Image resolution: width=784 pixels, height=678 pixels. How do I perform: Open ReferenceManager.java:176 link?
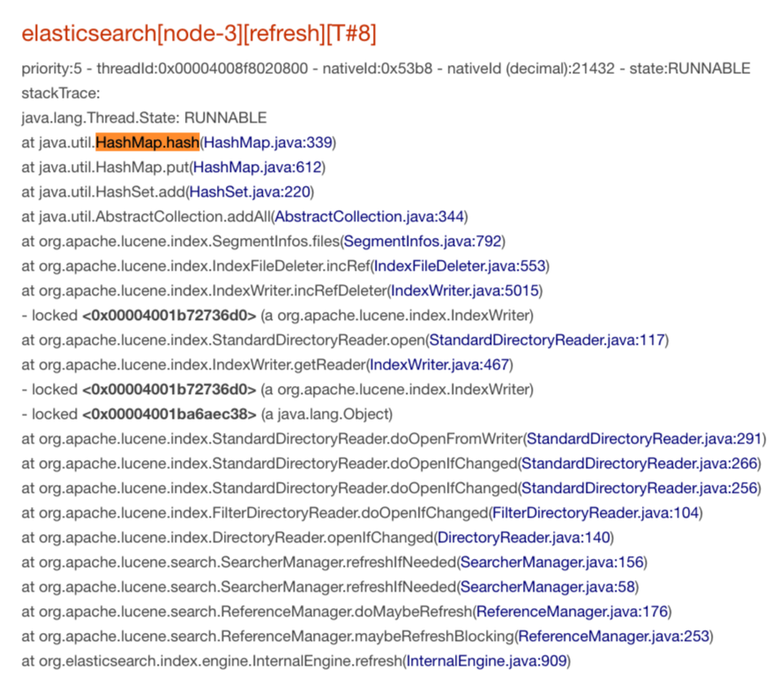click(572, 612)
